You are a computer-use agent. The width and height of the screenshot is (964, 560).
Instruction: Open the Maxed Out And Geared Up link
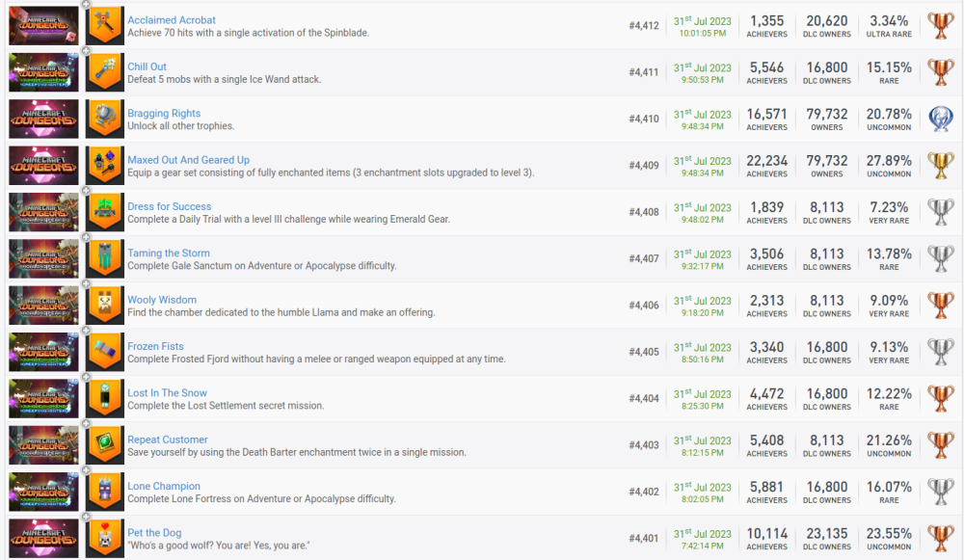188,160
